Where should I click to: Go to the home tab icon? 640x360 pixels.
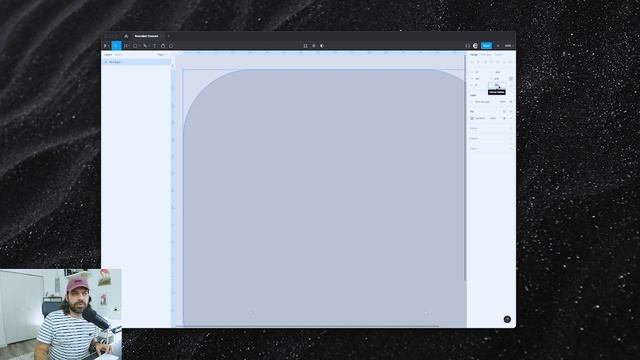pos(126,36)
